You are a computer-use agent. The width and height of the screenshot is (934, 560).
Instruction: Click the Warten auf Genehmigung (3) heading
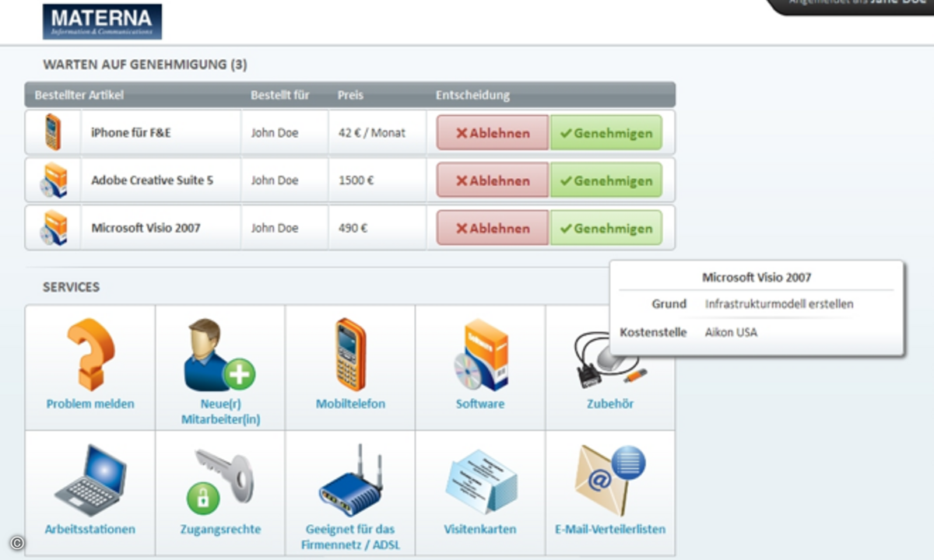(145, 65)
